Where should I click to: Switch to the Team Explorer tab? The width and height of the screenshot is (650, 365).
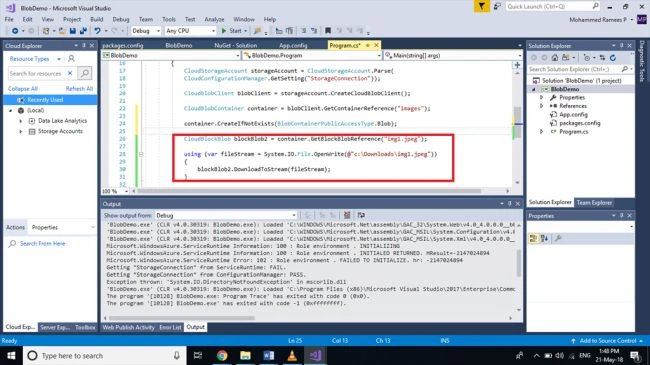594,202
